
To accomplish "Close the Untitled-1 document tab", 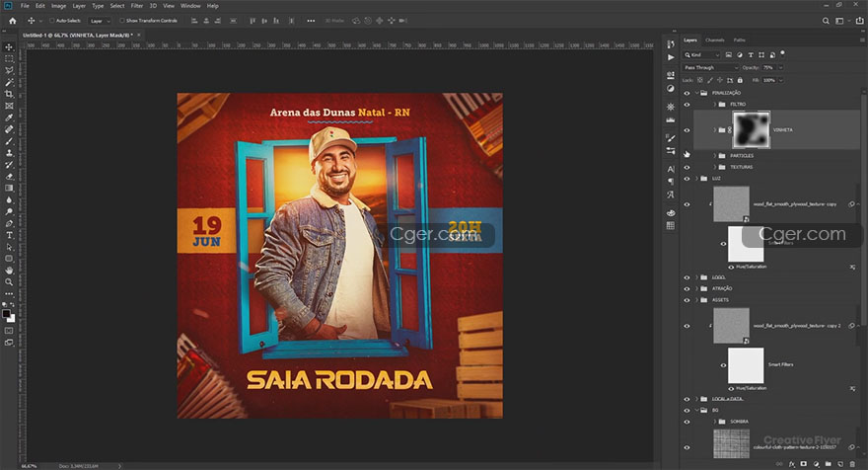I will coord(139,35).
